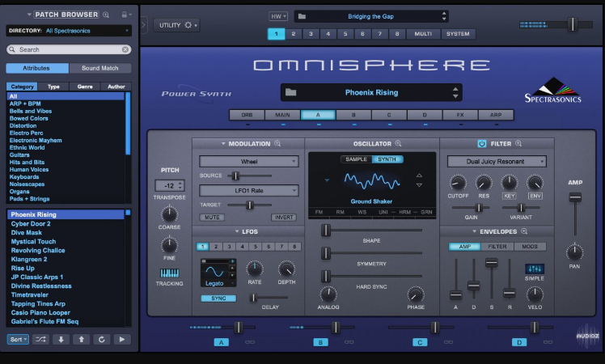Image resolution: width=605 pixels, height=364 pixels.
Task: Click the SYSTEM button
Action: [458, 34]
